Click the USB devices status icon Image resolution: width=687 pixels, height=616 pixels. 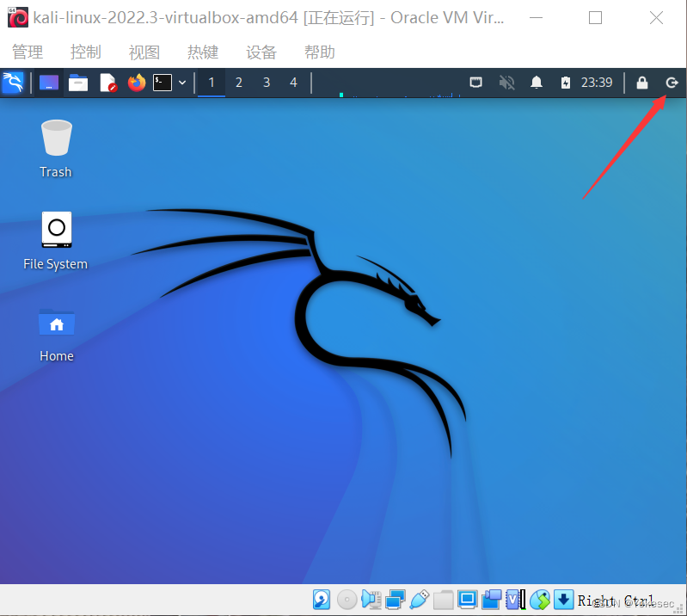[x=420, y=600]
